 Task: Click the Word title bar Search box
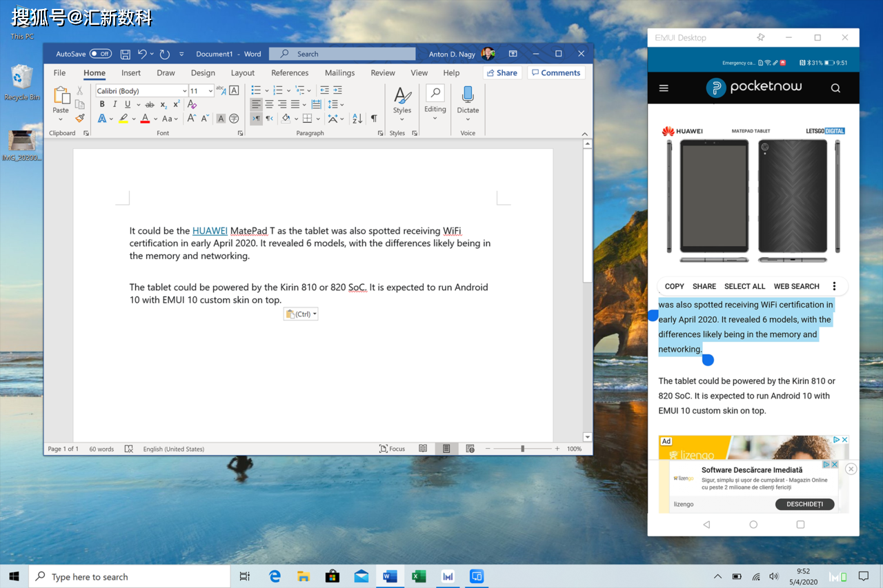pyautogui.click(x=342, y=54)
